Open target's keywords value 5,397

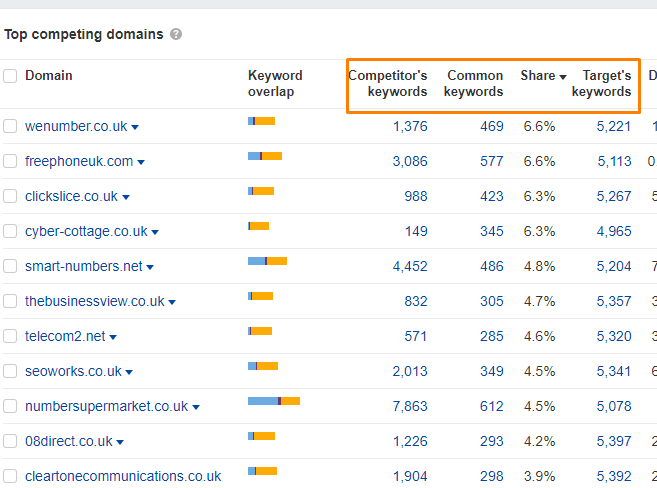pyautogui.click(x=614, y=441)
